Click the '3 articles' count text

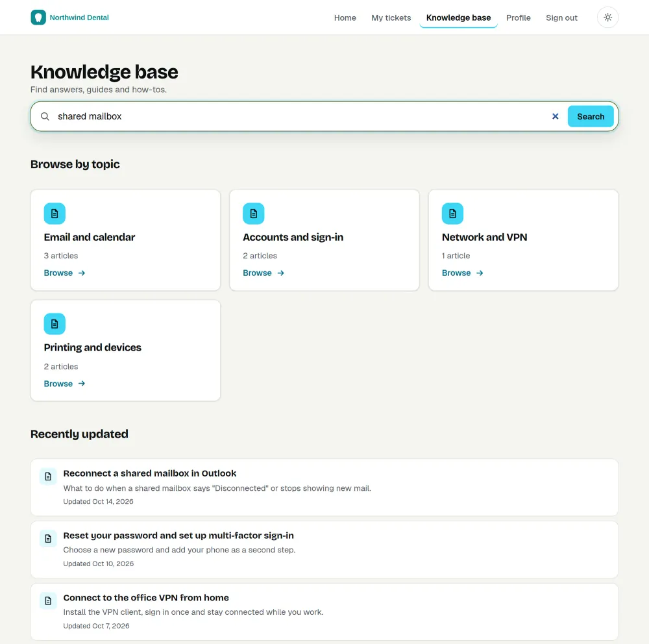pyautogui.click(x=61, y=256)
